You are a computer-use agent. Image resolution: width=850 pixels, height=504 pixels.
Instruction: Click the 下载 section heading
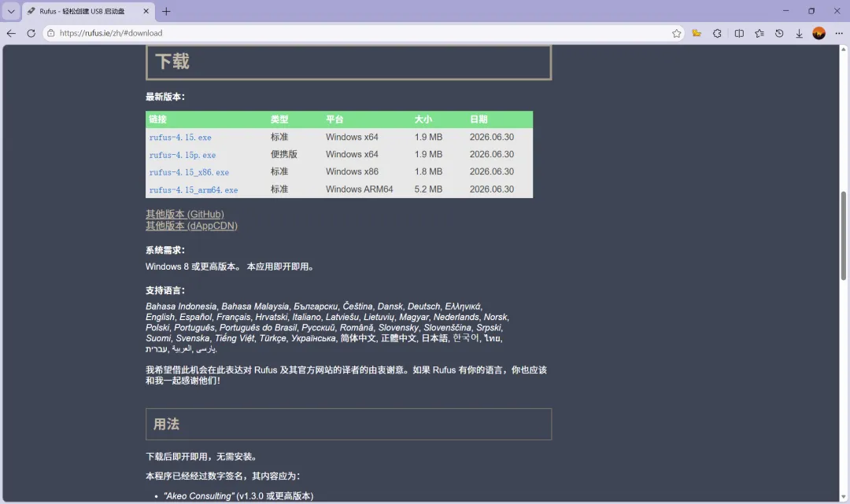point(172,61)
